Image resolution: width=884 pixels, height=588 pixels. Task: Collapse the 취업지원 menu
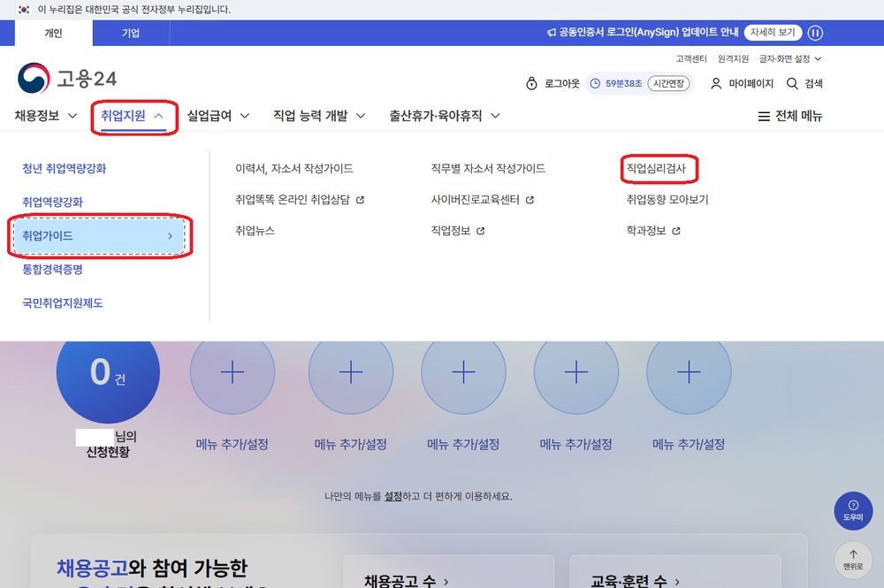pyautogui.click(x=133, y=116)
